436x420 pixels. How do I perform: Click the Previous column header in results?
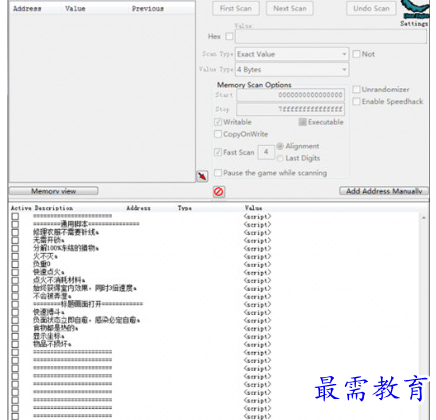click(x=148, y=9)
